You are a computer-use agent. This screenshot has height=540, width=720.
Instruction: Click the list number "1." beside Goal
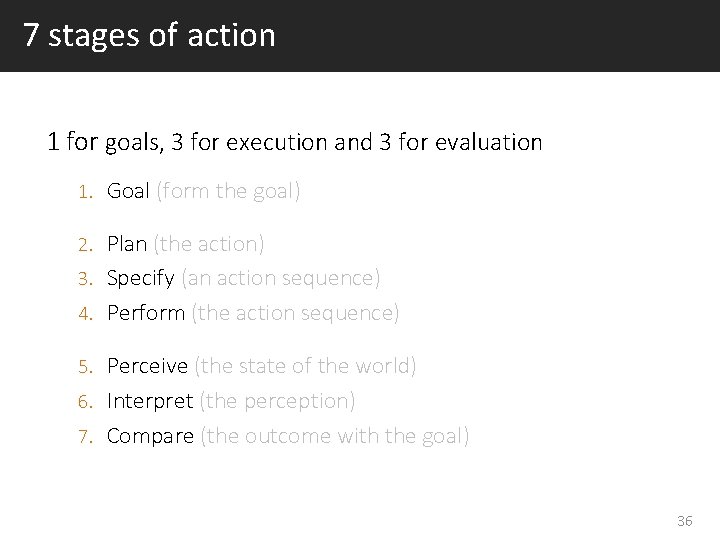tap(86, 192)
